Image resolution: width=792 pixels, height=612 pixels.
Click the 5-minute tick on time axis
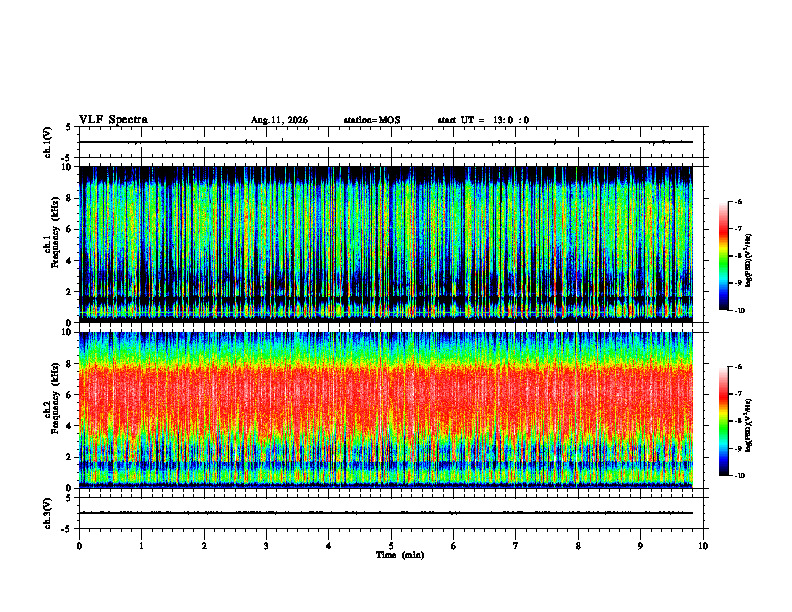[391, 546]
